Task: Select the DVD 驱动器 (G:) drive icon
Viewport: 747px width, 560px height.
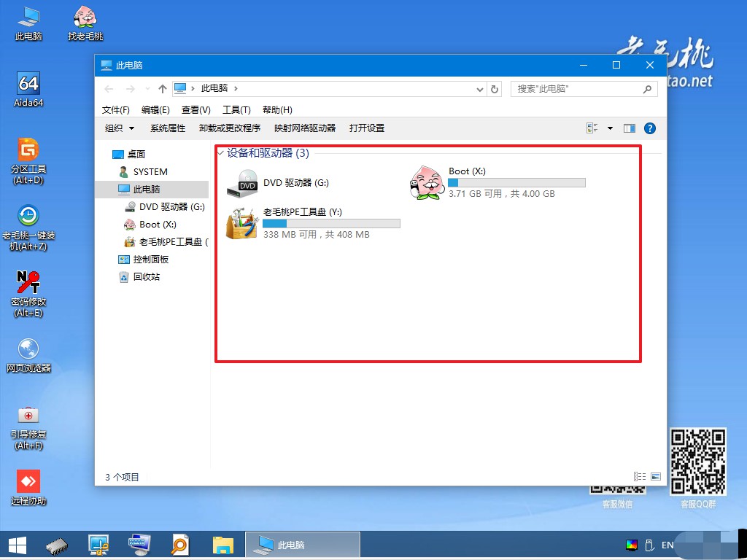Action: tap(242, 183)
